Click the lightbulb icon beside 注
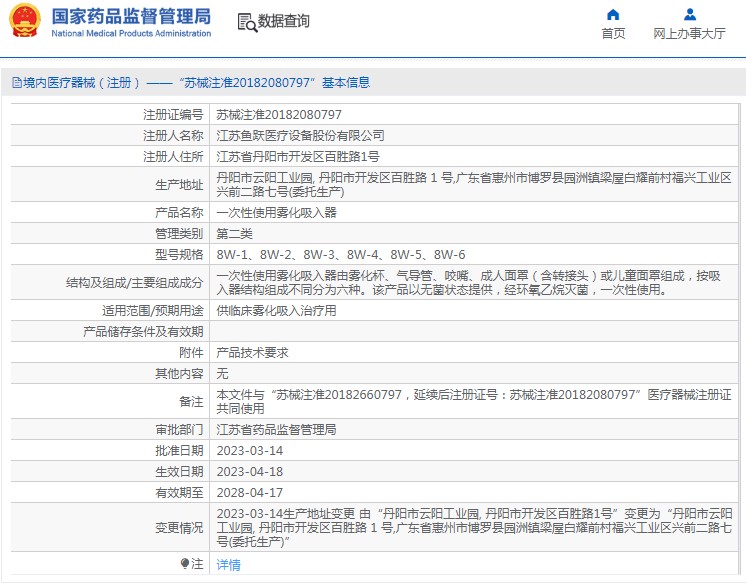This screenshot has width=746, height=585. pos(185,564)
